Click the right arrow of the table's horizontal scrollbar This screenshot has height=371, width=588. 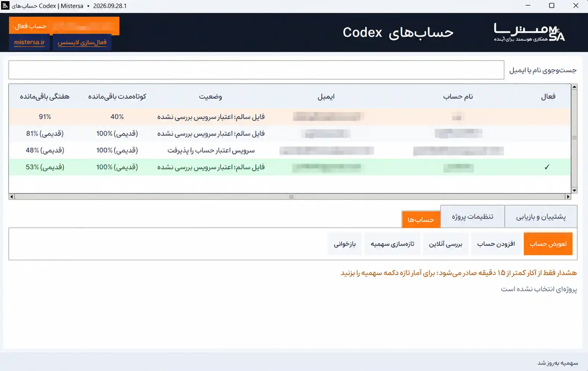coord(568,197)
